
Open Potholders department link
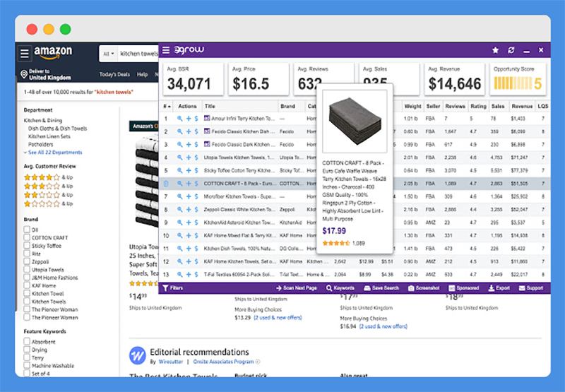(x=40, y=145)
